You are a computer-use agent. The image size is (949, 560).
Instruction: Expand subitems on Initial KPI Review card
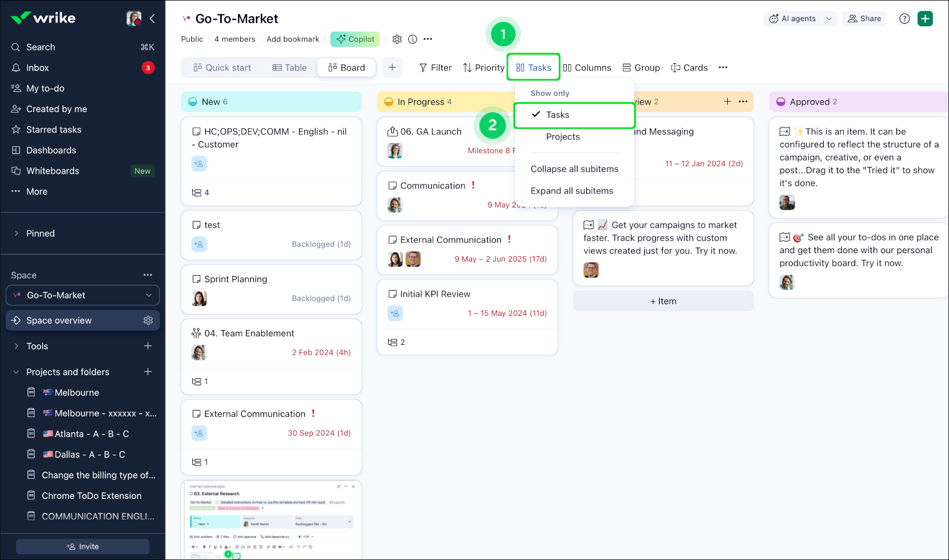tap(396, 342)
